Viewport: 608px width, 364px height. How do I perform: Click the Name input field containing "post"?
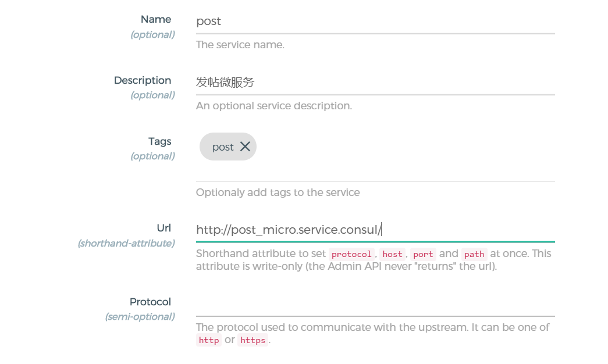[x=375, y=22]
